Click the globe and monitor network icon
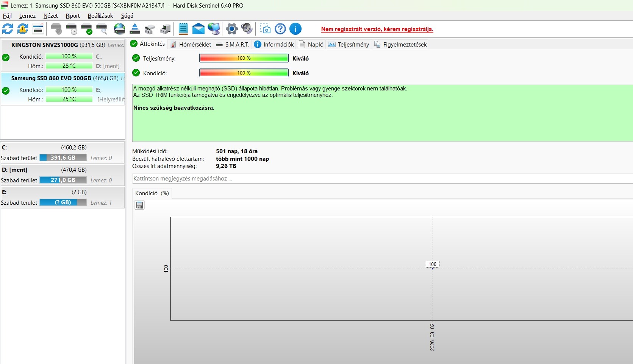Viewport: 633px width, 364px height. [214, 29]
